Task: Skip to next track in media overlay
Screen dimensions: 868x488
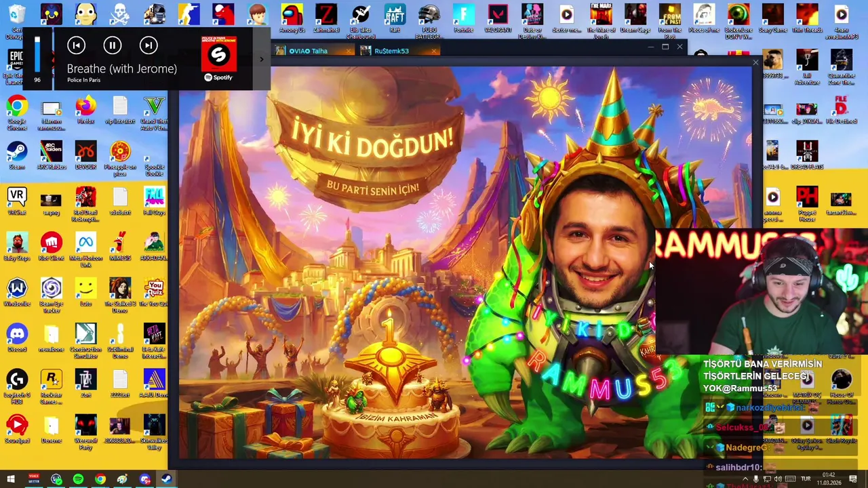Action: (149, 45)
